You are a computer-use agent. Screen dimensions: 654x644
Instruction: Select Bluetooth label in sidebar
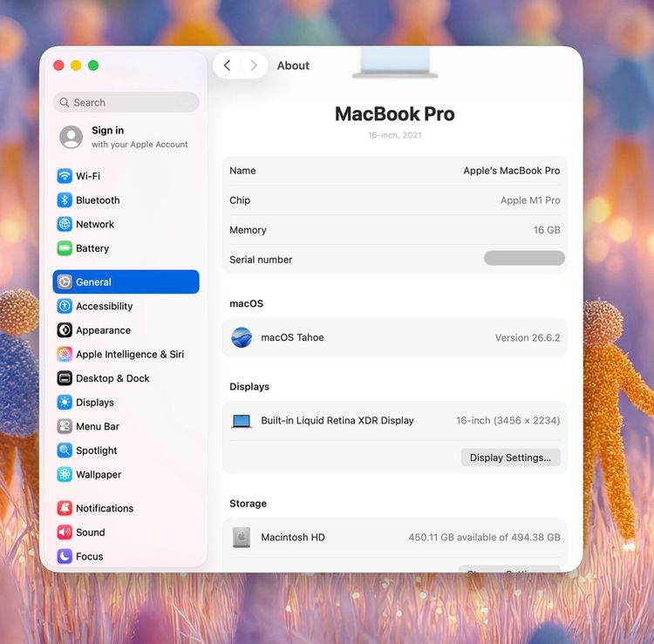point(98,200)
